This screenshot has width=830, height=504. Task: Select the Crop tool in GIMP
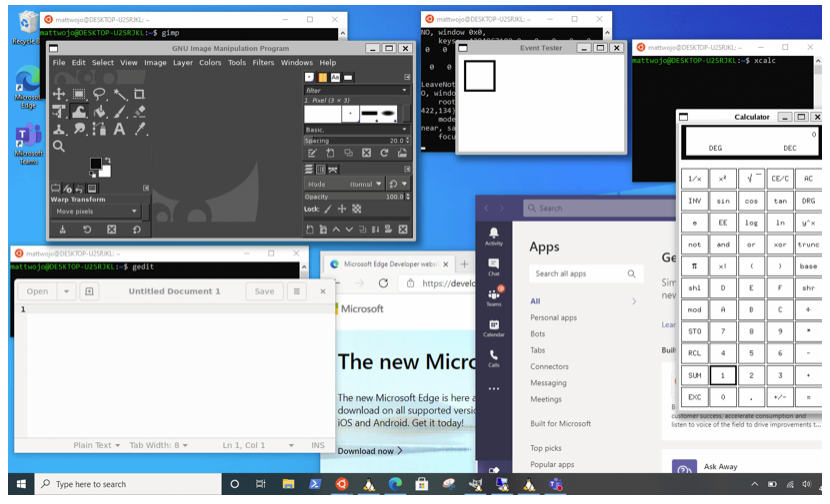tap(139, 94)
